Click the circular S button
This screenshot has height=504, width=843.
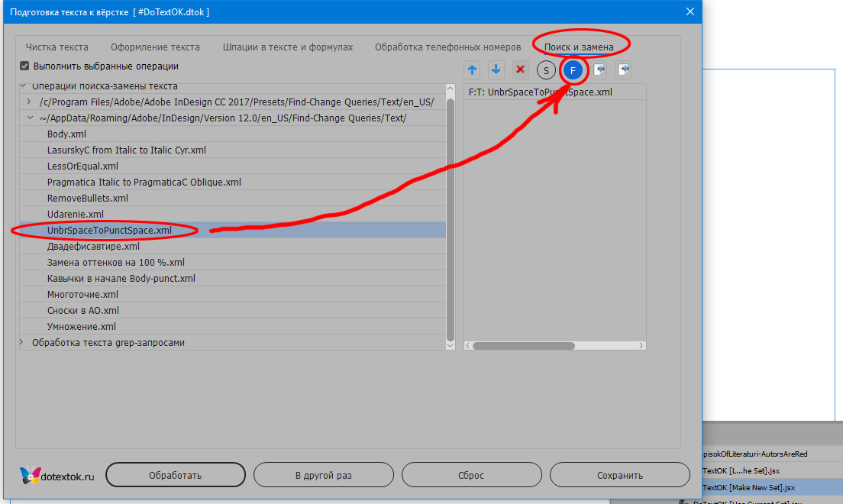[546, 70]
